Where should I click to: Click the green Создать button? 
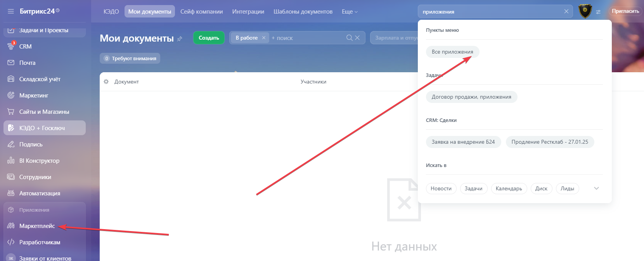209,38
